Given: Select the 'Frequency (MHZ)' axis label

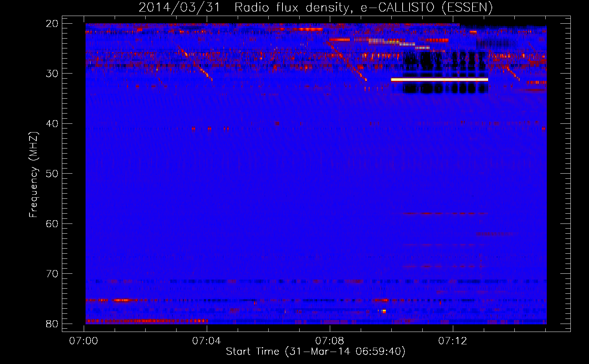Looking at the screenshot, I should [x=33, y=175].
